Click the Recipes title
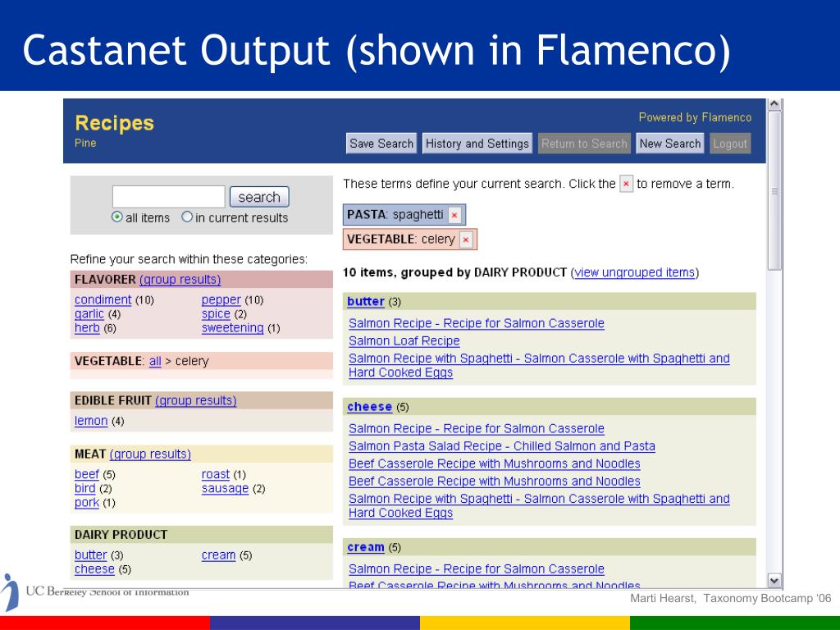 click(x=115, y=123)
